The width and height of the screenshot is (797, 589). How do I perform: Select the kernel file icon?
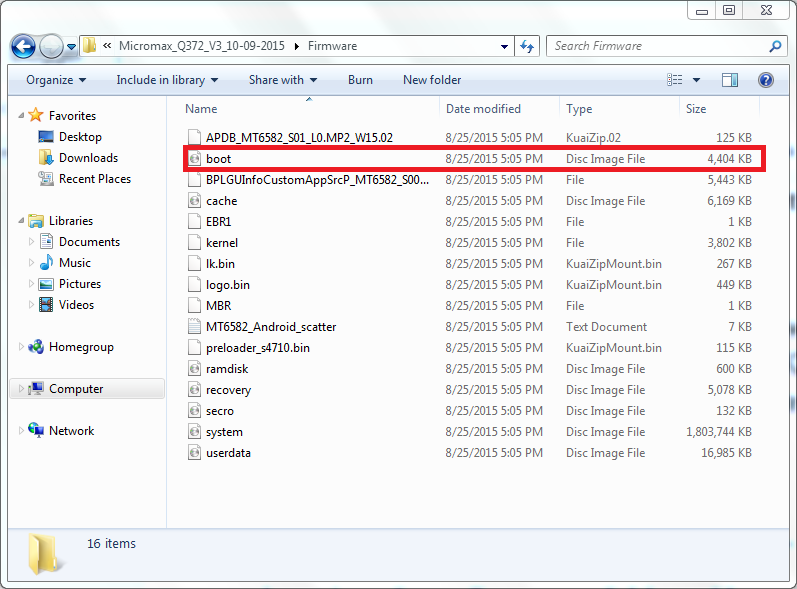pyautogui.click(x=195, y=242)
